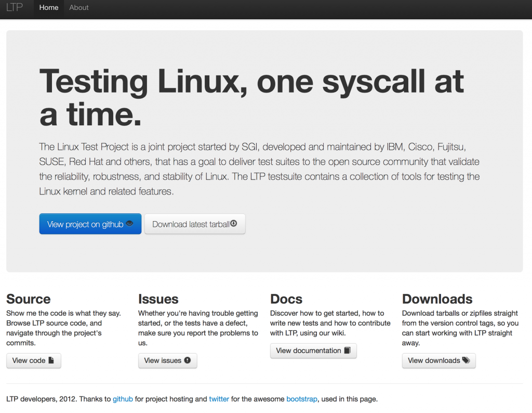Select the Home navigation tab
The height and width of the screenshot is (413, 532).
[48, 7]
